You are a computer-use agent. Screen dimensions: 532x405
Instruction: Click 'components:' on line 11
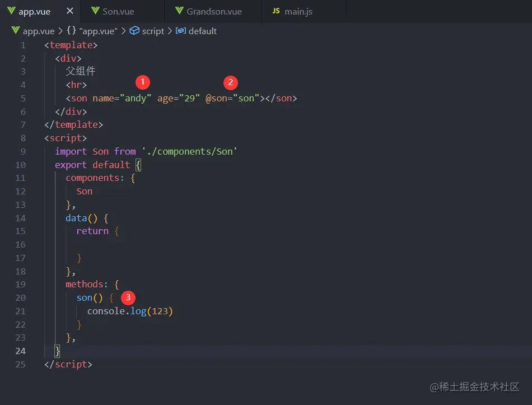(x=95, y=178)
